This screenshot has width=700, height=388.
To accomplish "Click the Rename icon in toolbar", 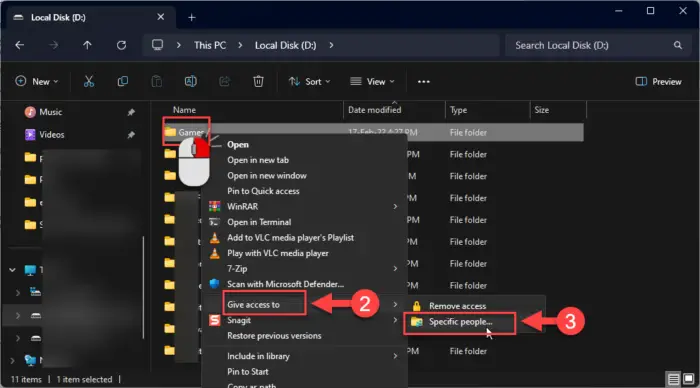I will tap(191, 81).
